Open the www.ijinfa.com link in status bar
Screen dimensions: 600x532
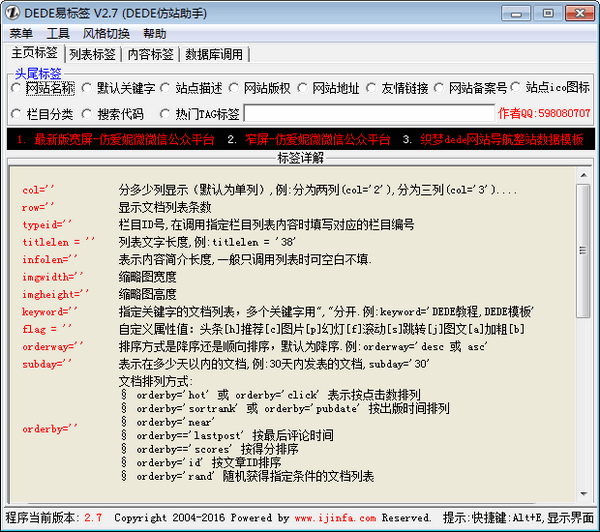pyautogui.click(x=335, y=518)
